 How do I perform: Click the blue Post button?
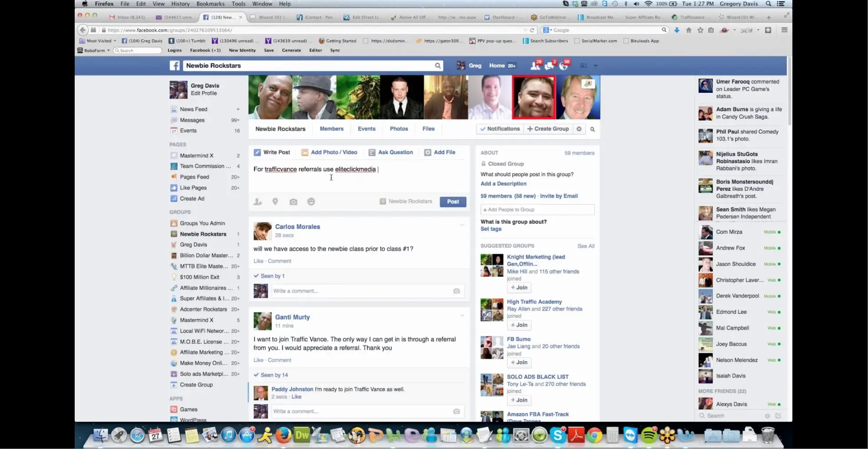453,202
